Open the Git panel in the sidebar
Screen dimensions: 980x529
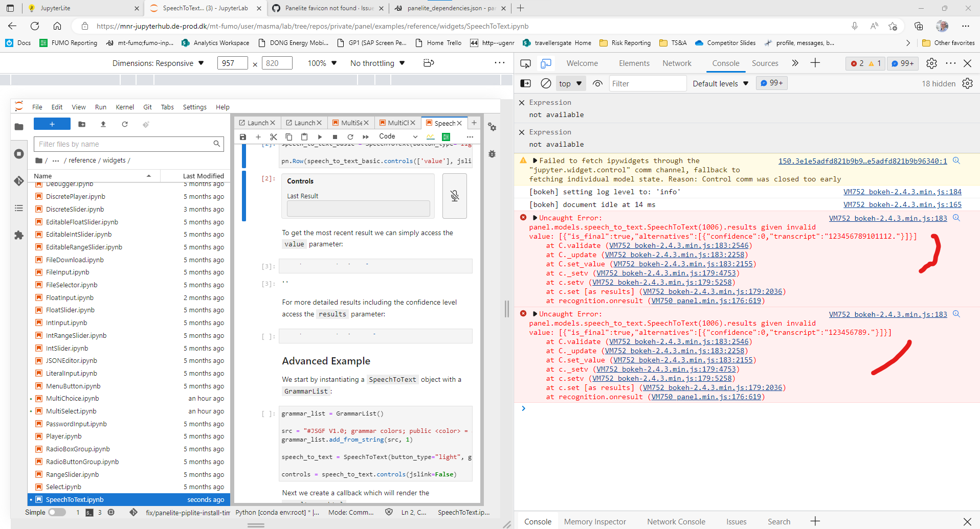coord(19,180)
